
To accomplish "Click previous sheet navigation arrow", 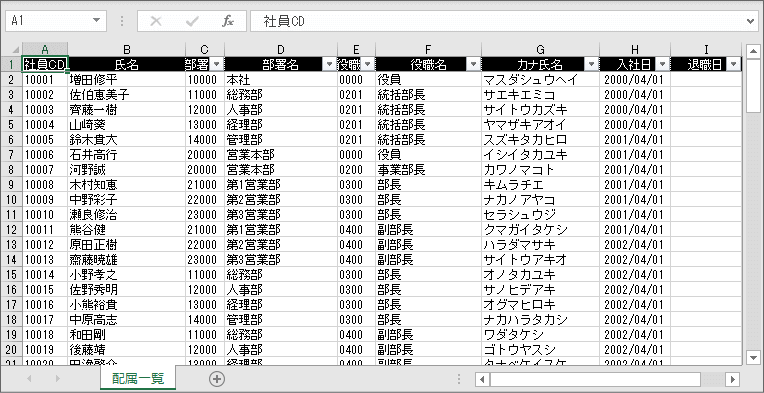I will (x=29, y=378).
